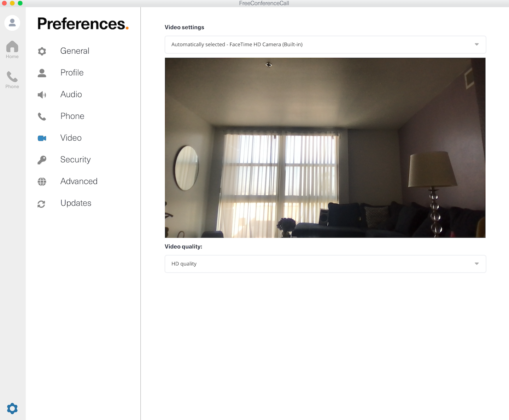Viewport: 509px width, 420px height.
Task: Click the Security key icon
Action: coord(42,160)
